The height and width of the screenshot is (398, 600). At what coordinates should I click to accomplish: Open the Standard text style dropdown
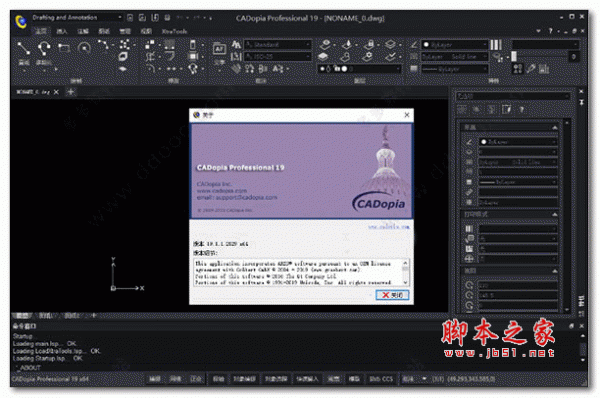278,45
